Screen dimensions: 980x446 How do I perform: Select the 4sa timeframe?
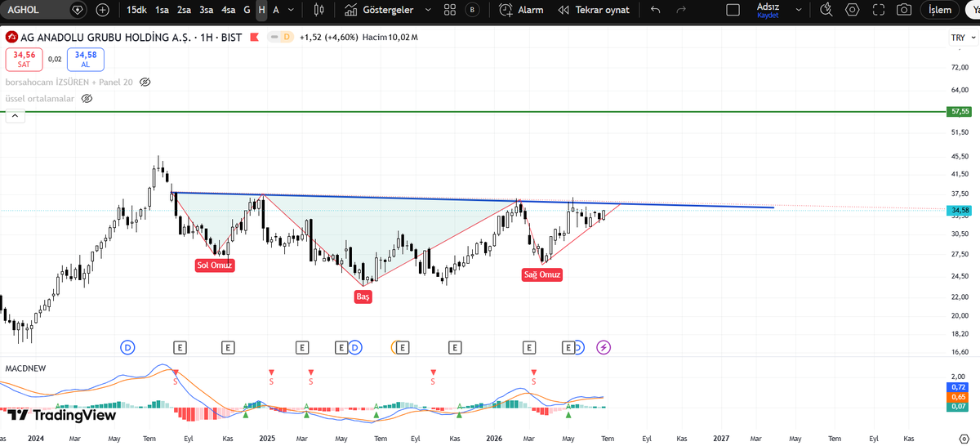[x=228, y=10]
